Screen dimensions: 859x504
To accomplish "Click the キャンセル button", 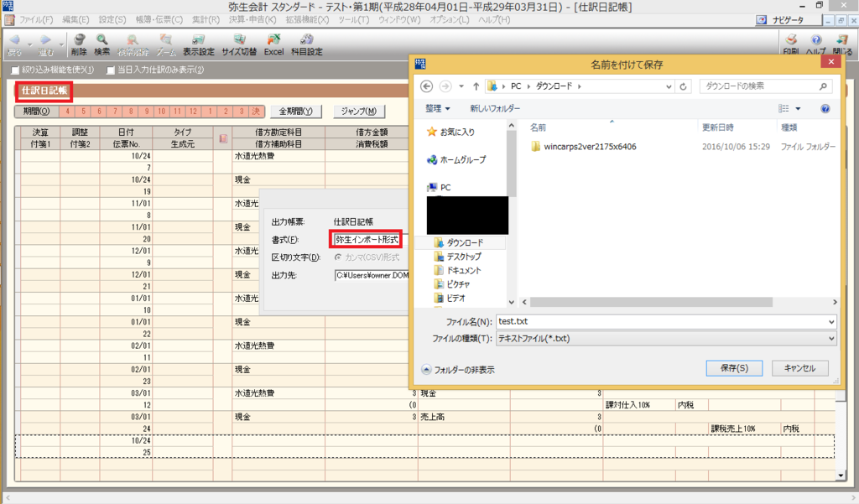I will (x=799, y=368).
